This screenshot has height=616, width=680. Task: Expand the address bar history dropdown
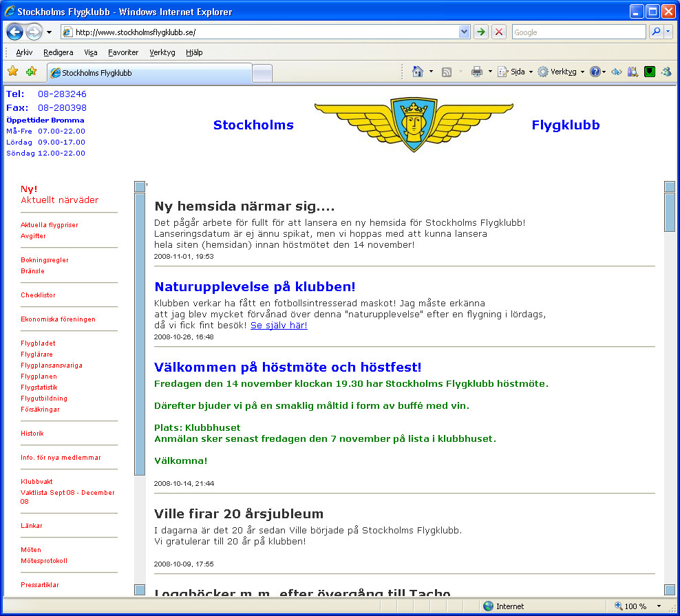pyautogui.click(x=464, y=32)
